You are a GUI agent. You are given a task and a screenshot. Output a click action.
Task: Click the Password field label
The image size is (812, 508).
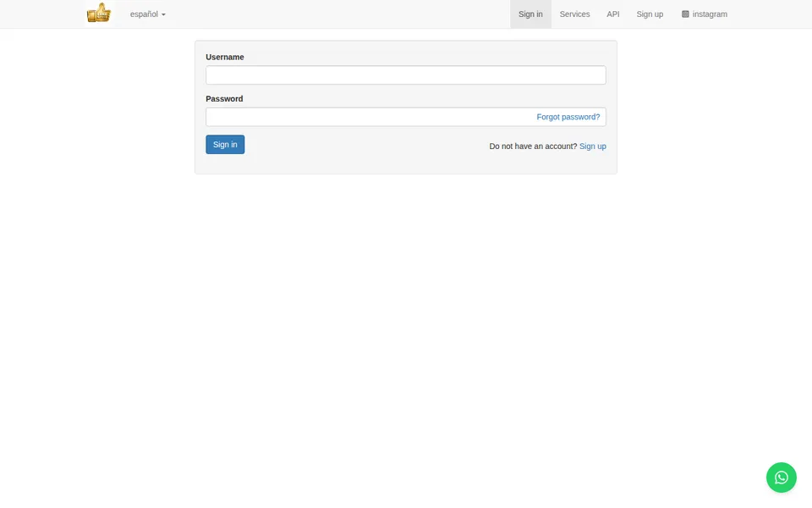(224, 98)
